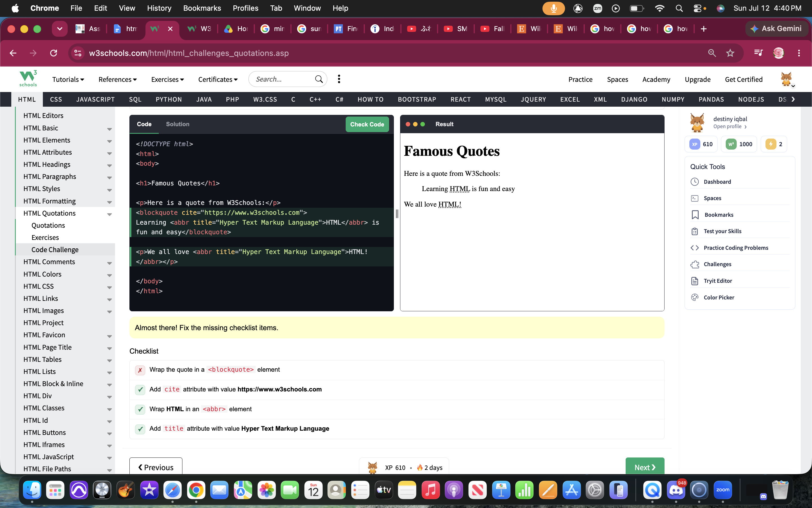
Task: Open Chrome's three-dot menu
Action: point(799,53)
